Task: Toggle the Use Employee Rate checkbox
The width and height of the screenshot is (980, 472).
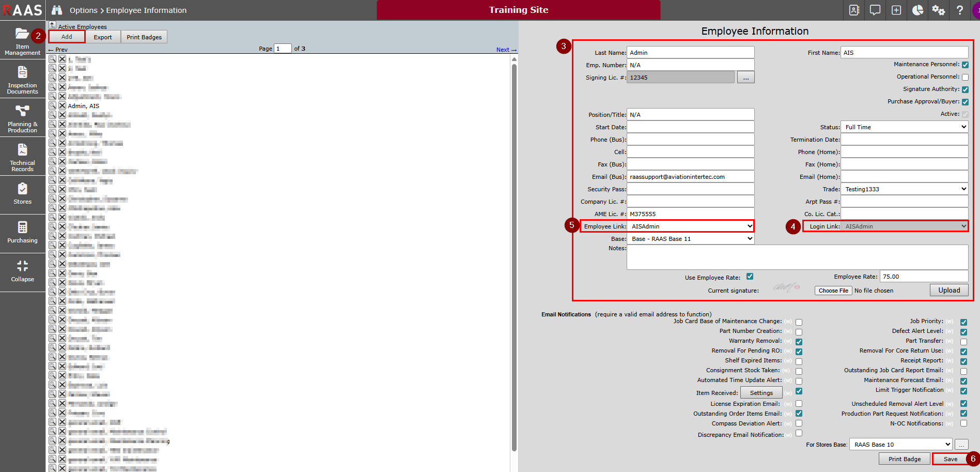Action: [750, 277]
